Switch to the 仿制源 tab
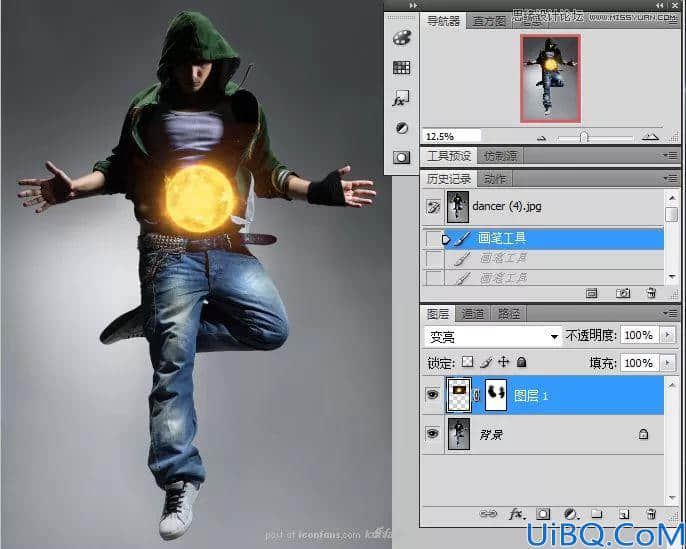Screen dimensions: 686x549 point(500,156)
